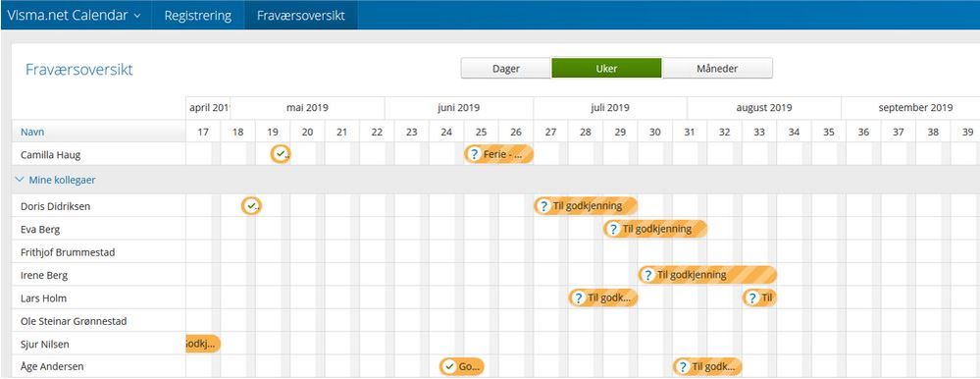The image size is (980, 379).
Task: Click Åge Andersen's Til godk... bar in August
Action: (707, 366)
